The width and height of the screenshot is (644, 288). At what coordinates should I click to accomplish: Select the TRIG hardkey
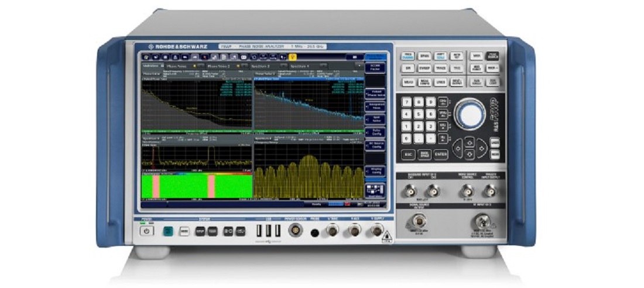pos(457,68)
